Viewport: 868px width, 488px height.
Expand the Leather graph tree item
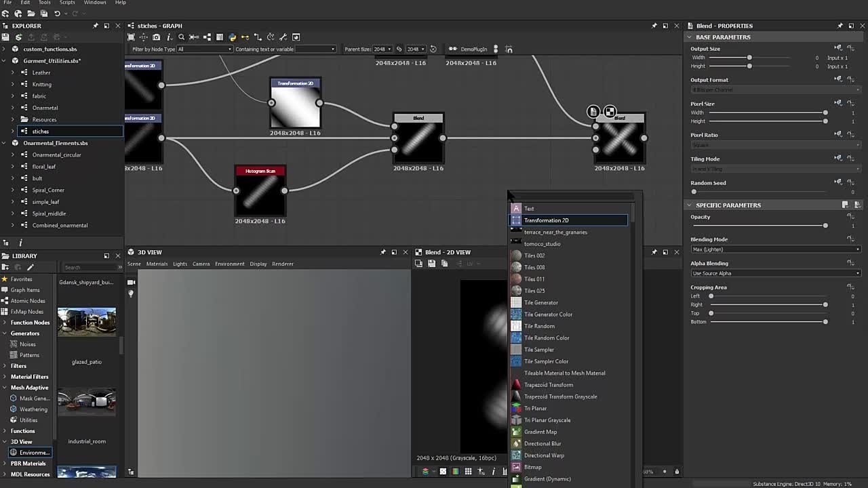13,73
